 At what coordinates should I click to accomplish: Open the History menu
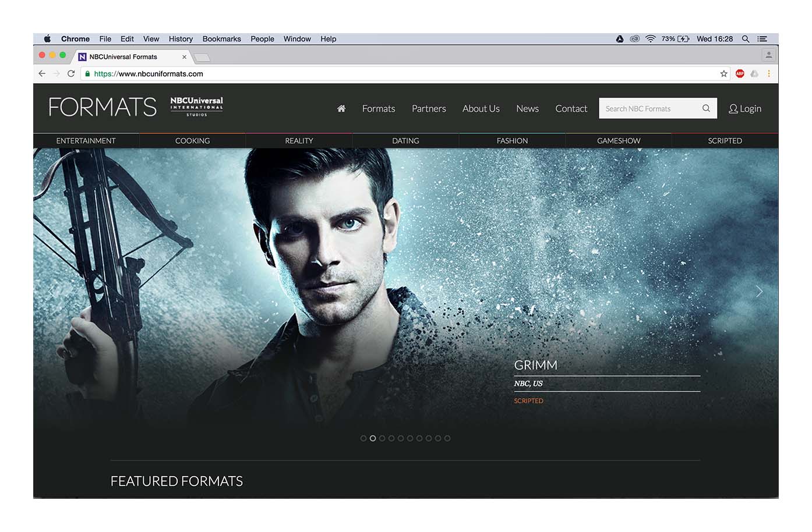(181, 39)
